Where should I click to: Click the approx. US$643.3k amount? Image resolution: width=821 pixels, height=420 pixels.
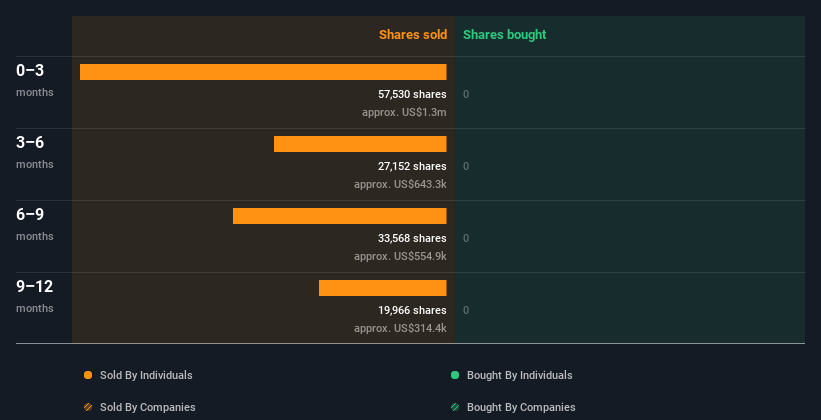(x=401, y=184)
